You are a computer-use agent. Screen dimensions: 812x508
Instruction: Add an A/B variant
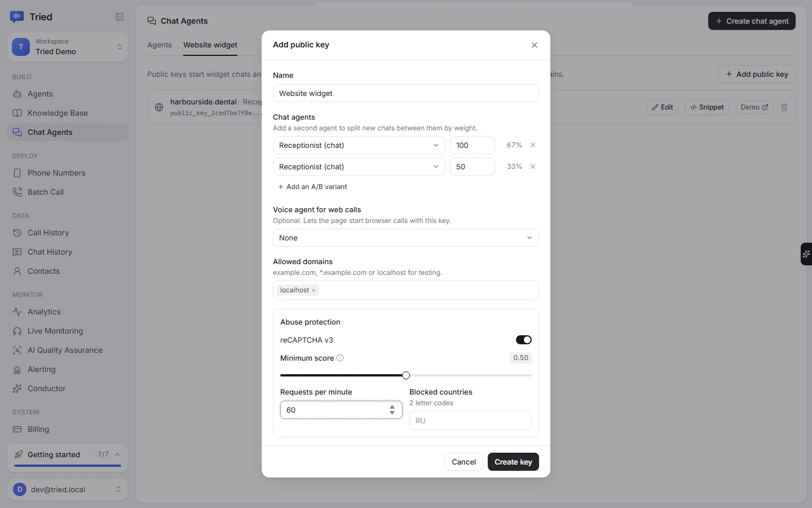[x=312, y=187]
